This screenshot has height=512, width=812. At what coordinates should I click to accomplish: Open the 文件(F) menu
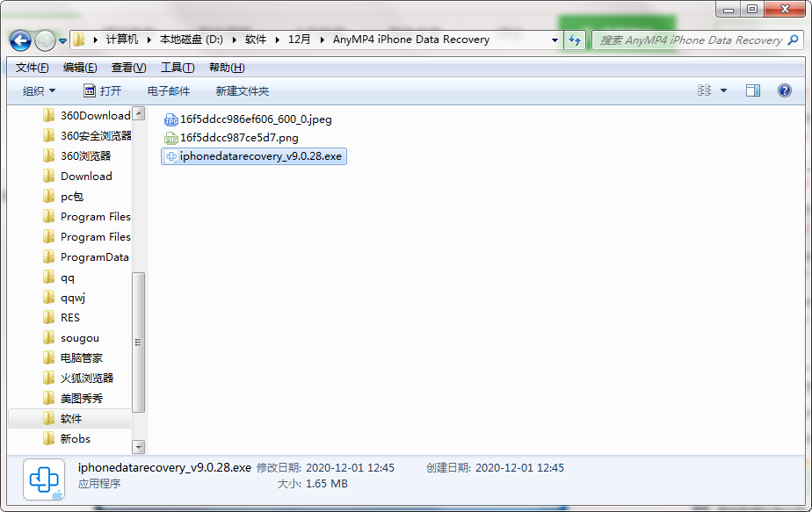32,68
